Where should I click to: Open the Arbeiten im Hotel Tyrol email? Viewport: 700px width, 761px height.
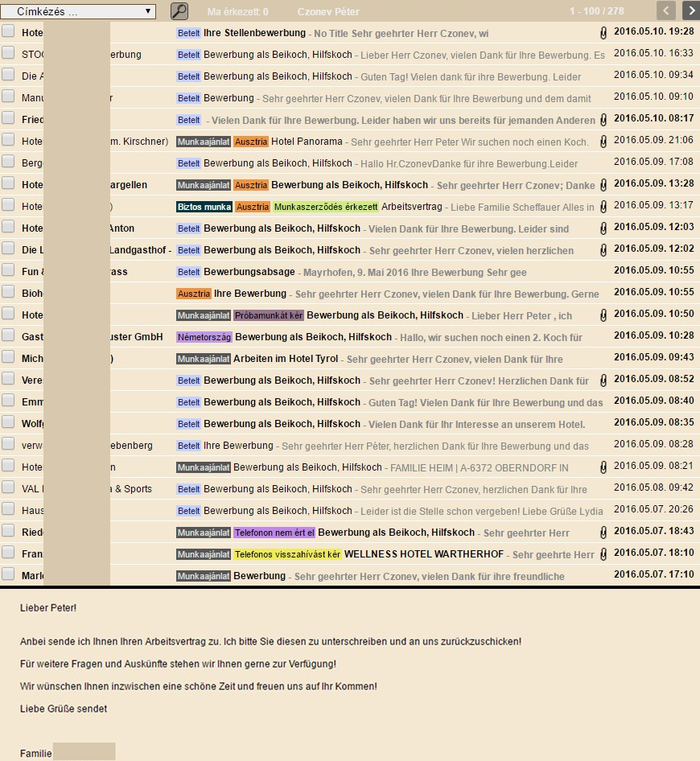(x=286, y=359)
